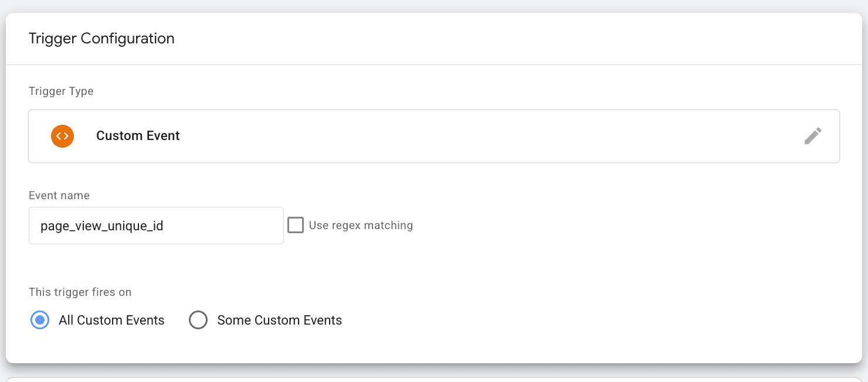Place cursor in the page_view_unique_id text
Viewport: 868px width, 382px height.
101,226
